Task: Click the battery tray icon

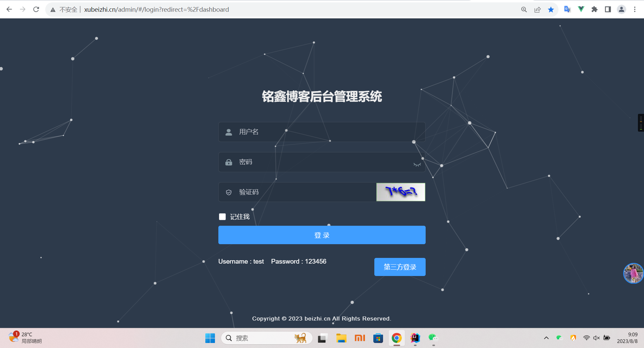Action: [x=607, y=338]
